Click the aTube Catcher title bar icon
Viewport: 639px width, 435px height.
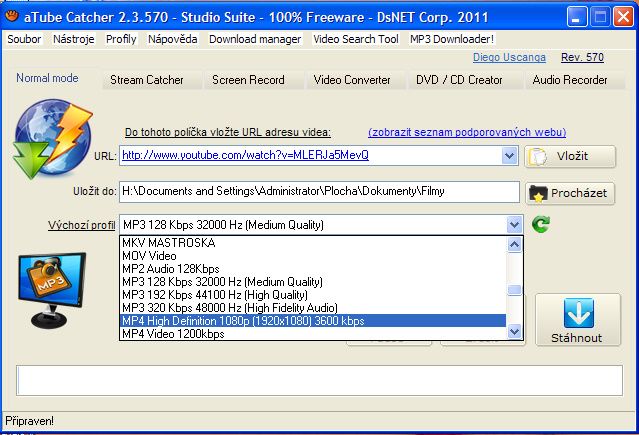tap(12, 16)
